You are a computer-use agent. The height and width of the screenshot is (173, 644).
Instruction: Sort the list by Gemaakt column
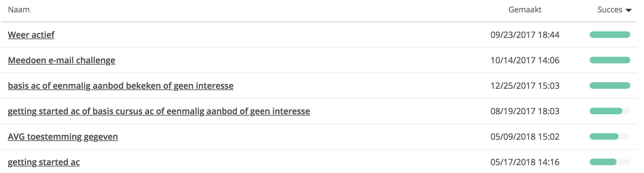525,10
